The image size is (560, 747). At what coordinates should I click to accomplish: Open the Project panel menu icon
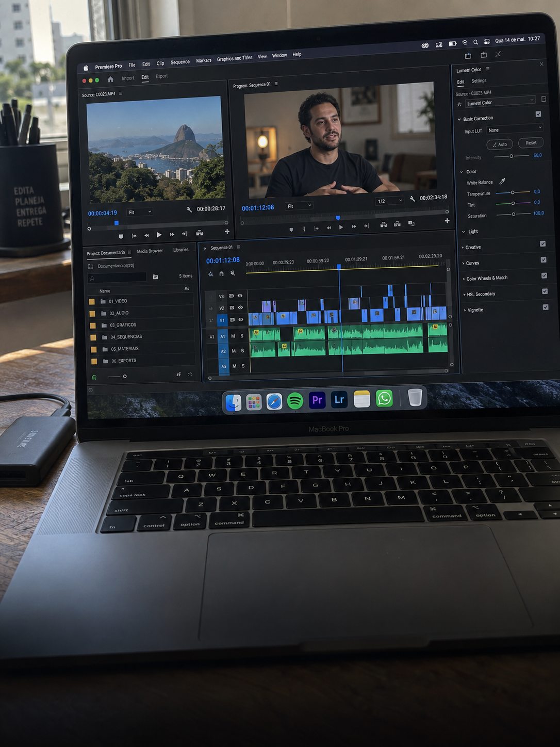pyautogui.click(x=129, y=252)
